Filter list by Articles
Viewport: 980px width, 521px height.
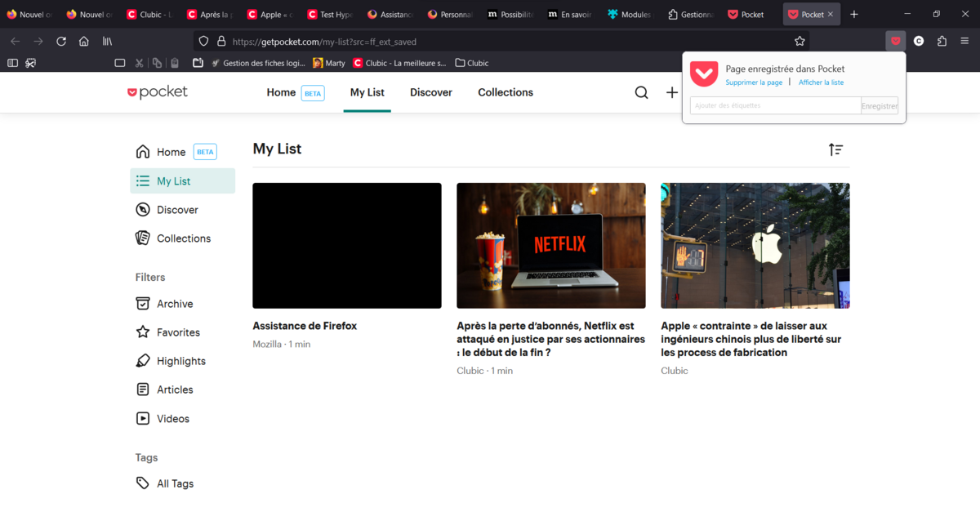tap(164, 390)
